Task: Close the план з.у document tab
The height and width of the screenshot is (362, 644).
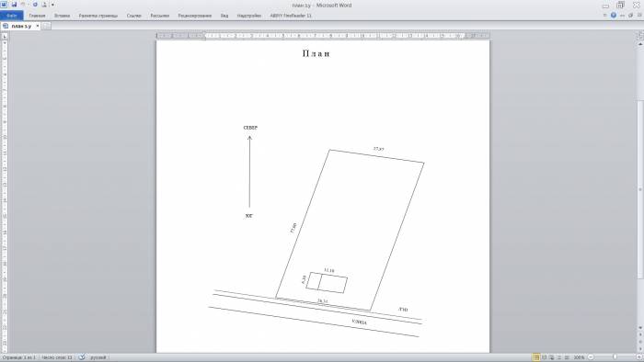Action: [x=38, y=26]
